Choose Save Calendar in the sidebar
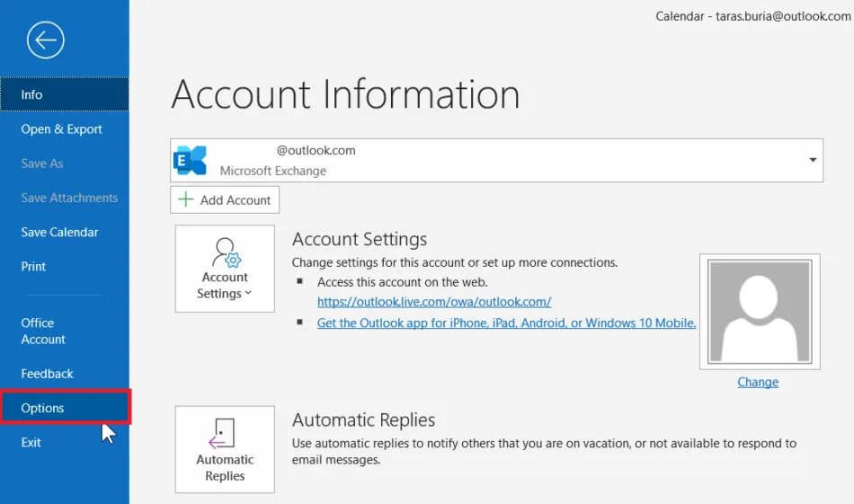Screen dimensions: 854x504 point(60,232)
